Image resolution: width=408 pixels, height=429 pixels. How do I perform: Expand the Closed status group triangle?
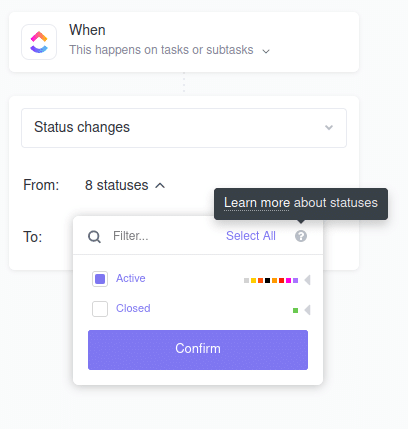(307, 310)
